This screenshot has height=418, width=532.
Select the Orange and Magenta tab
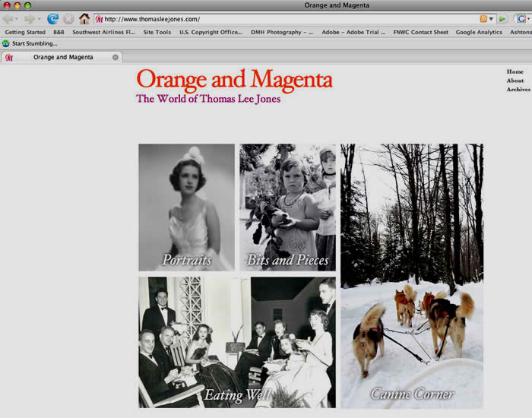(62, 57)
